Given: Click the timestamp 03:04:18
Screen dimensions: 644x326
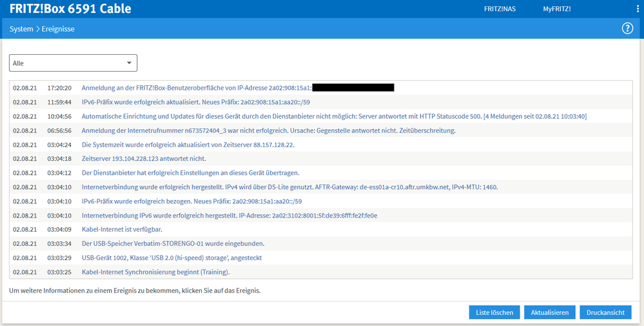Looking at the screenshot, I should point(59,159).
